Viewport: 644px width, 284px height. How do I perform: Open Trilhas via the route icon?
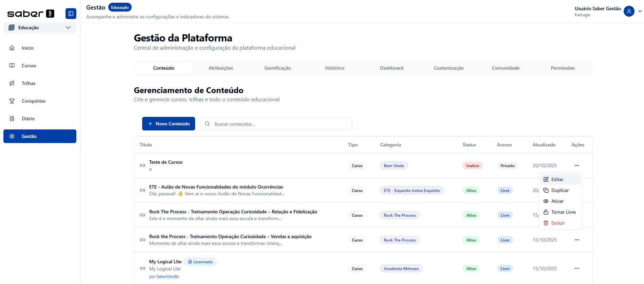click(12, 83)
